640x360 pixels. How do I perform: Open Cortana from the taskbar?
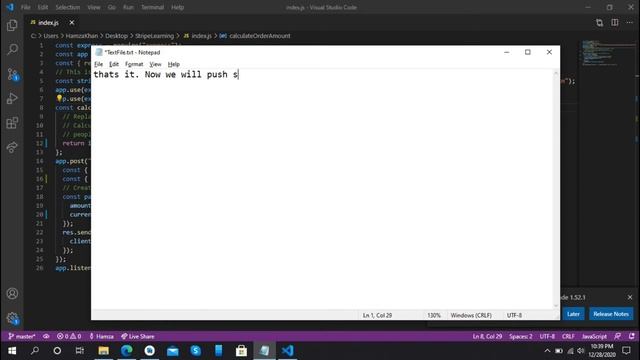pos(57,351)
